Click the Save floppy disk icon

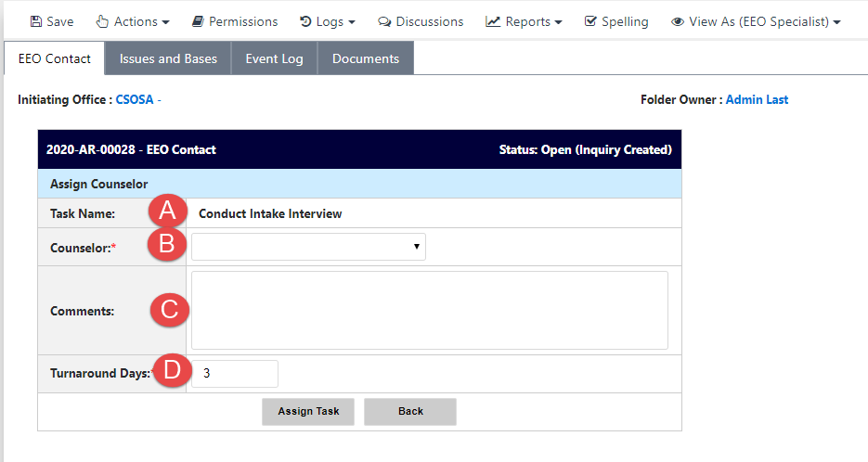coord(36,21)
